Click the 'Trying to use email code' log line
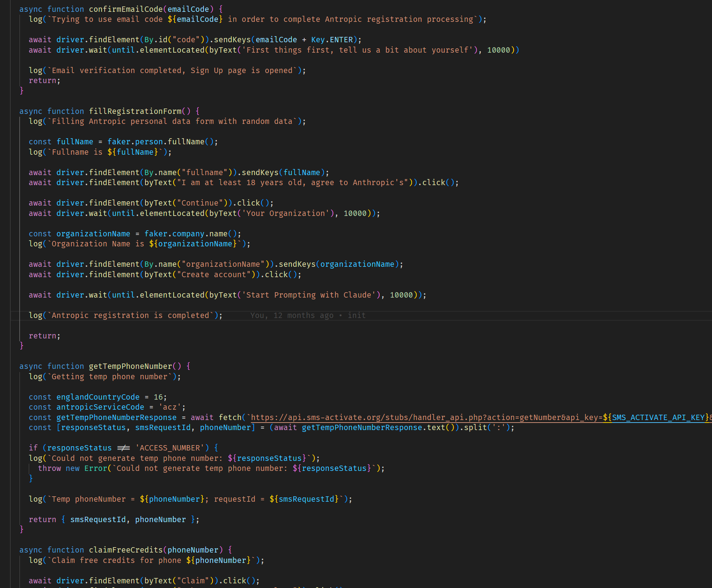The width and height of the screenshot is (712, 588). (258, 19)
